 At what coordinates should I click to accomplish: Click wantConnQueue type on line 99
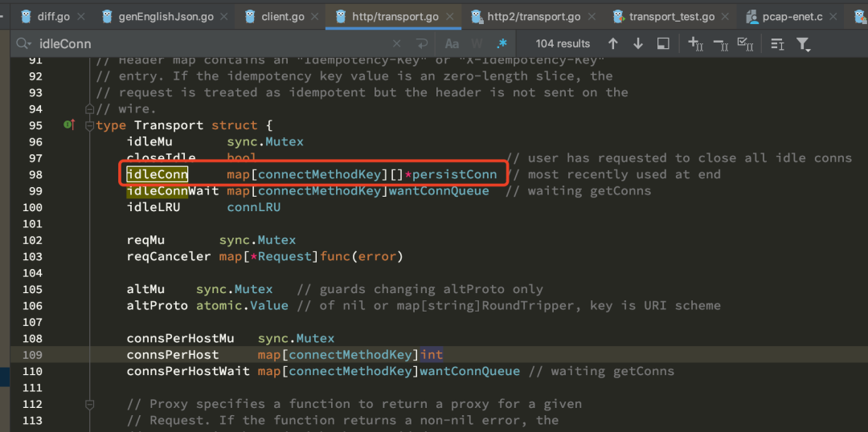439,191
